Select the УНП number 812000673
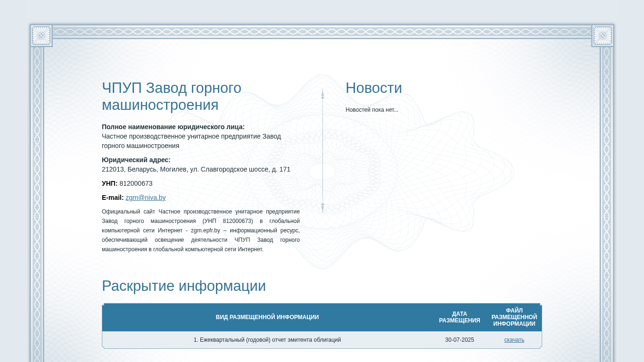This screenshot has width=644, height=362. pyautogui.click(x=136, y=183)
